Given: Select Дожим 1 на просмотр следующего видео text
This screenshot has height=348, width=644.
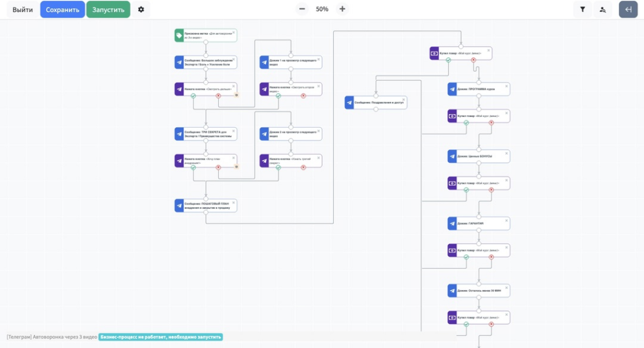Looking at the screenshot, I should pyautogui.click(x=293, y=62).
